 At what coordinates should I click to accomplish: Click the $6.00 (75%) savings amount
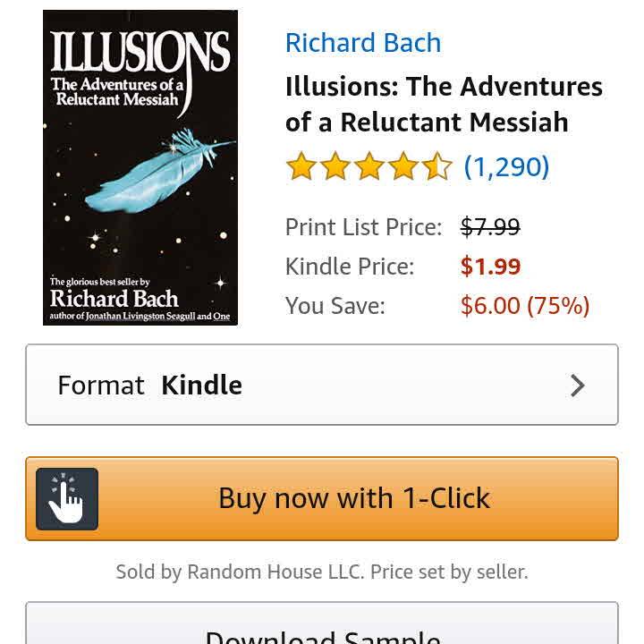point(525,306)
